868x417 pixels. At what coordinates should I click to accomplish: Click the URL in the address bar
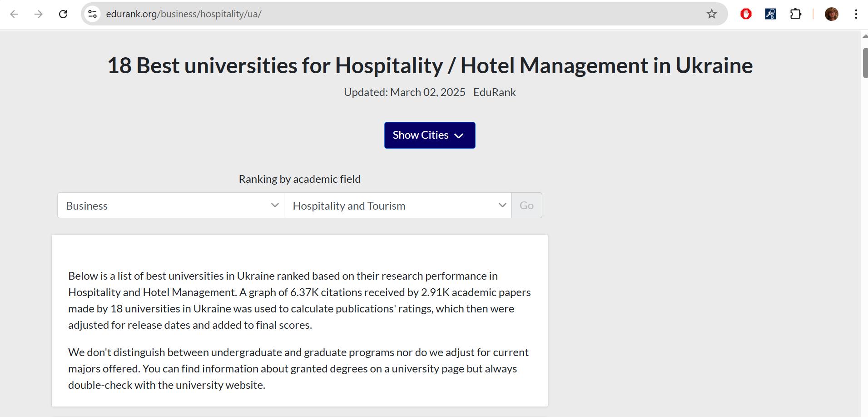[x=184, y=14]
